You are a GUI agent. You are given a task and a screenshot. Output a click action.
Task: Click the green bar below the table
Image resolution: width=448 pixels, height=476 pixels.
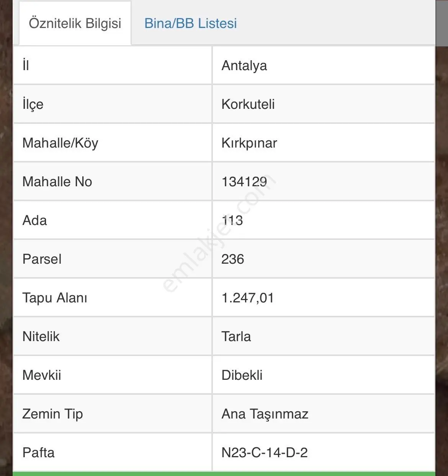[224, 474]
